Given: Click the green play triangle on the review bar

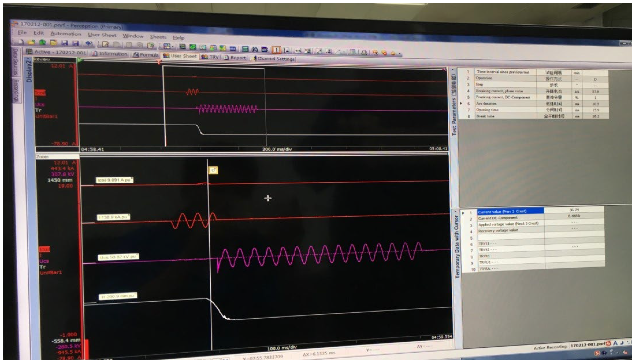Looking at the screenshot, I should click(x=80, y=60).
